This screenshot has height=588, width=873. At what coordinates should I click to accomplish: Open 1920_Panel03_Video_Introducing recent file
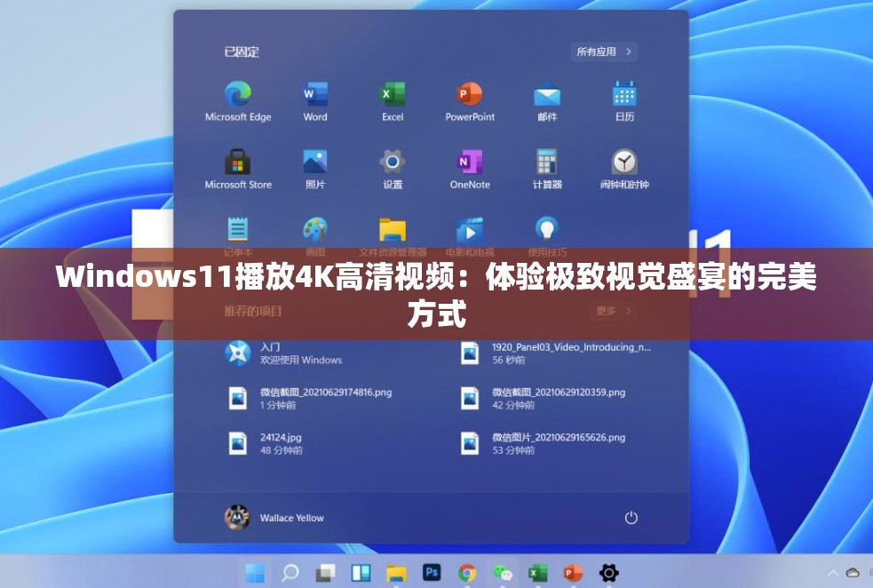tap(556, 353)
